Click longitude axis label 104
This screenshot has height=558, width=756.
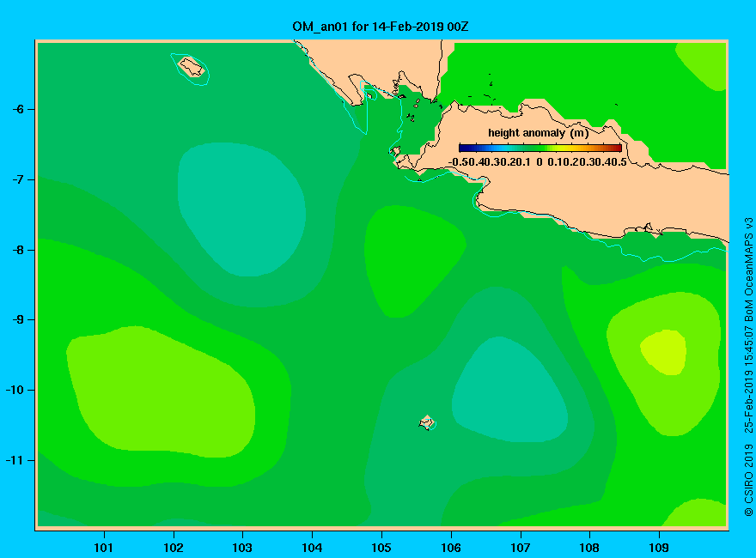click(312, 548)
